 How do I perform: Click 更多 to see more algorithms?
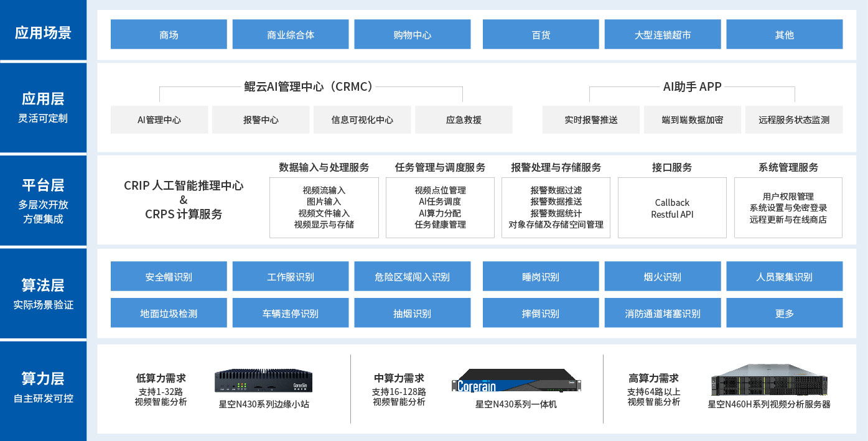(x=784, y=313)
